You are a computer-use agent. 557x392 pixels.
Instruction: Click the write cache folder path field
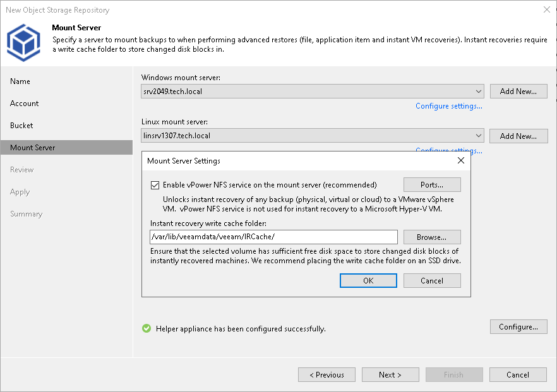(273, 237)
